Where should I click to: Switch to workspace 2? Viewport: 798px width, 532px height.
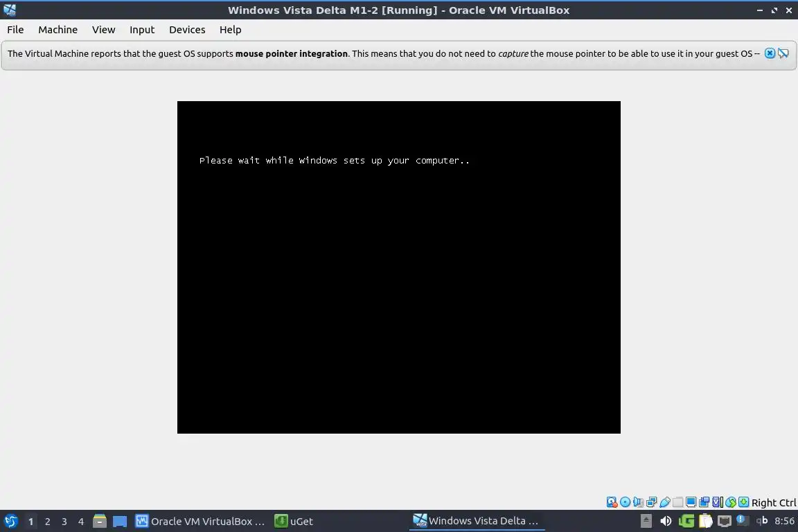tap(47, 522)
